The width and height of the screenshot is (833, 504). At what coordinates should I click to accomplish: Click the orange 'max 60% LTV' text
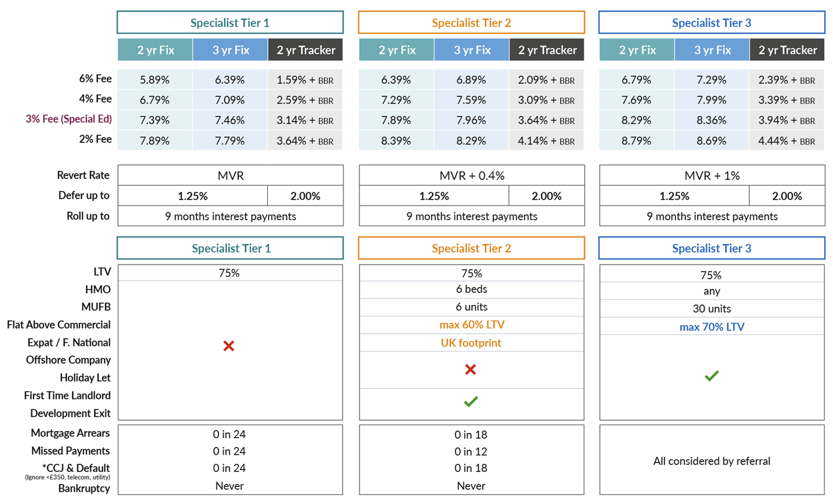[x=472, y=325]
